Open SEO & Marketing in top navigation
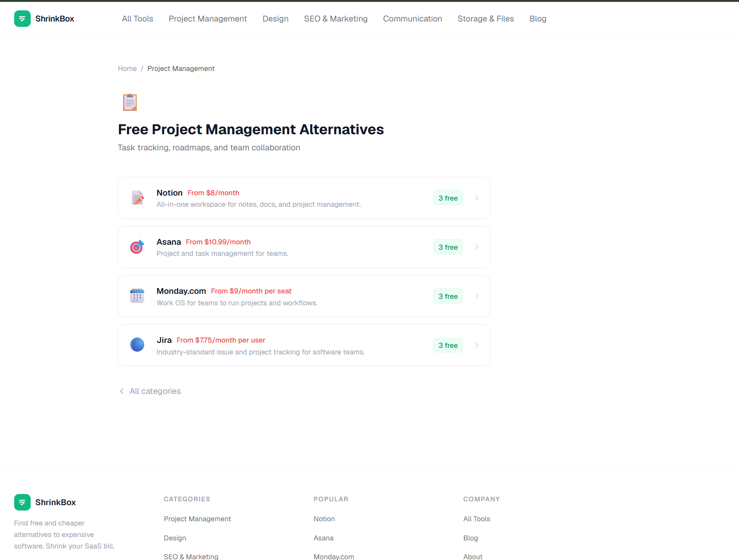 [336, 19]
